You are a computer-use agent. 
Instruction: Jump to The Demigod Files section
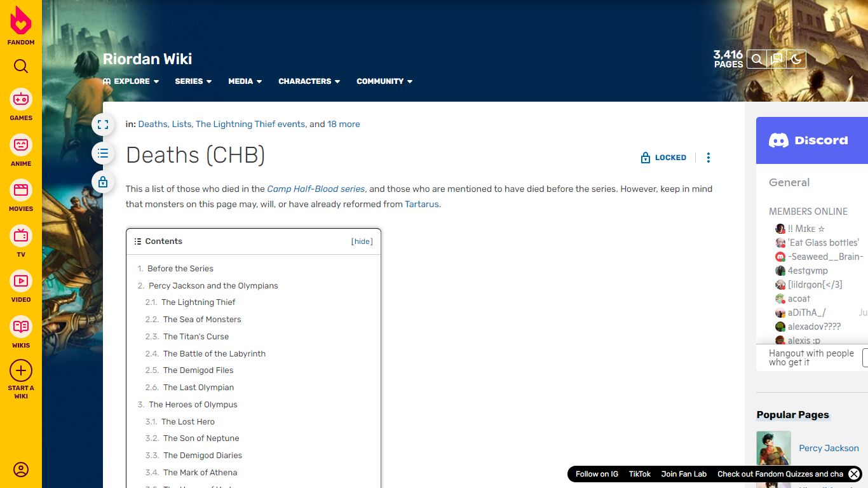pyautogui.click(x=198, y=370)
